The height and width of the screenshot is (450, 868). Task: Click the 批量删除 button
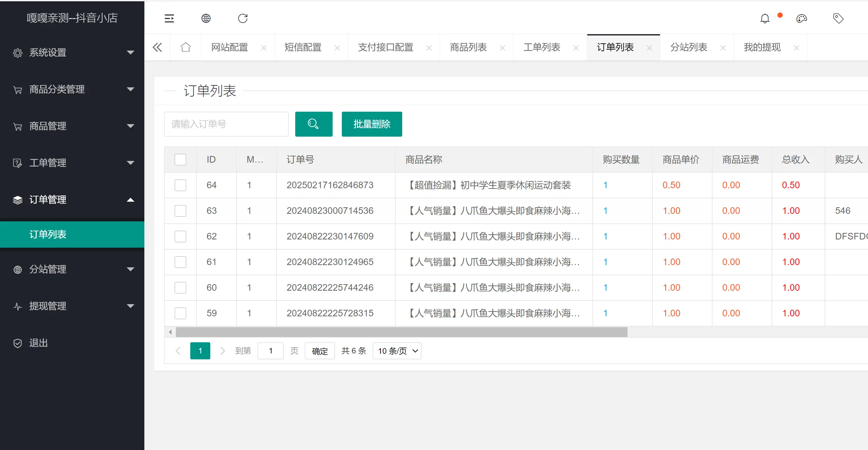click(x=372, y=124)
